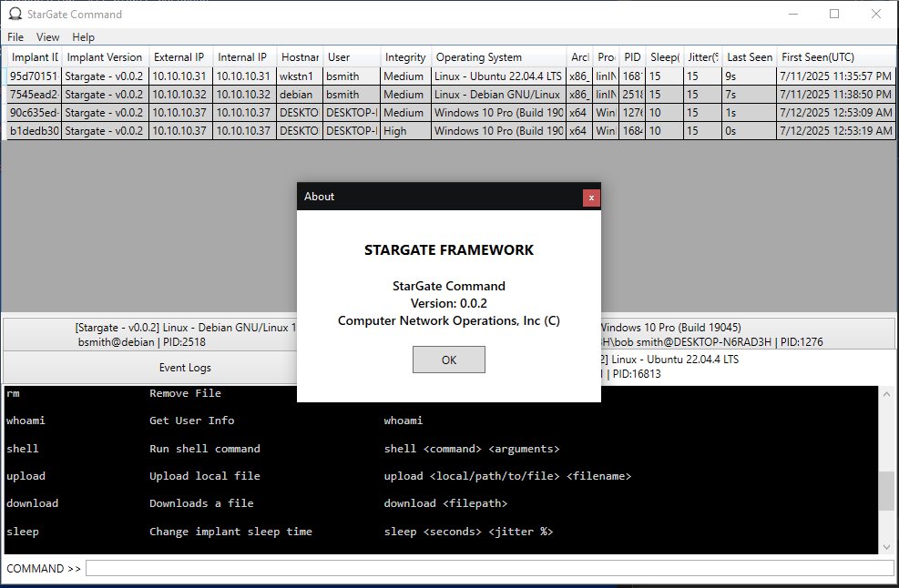Click the Integrity column header

405,57
